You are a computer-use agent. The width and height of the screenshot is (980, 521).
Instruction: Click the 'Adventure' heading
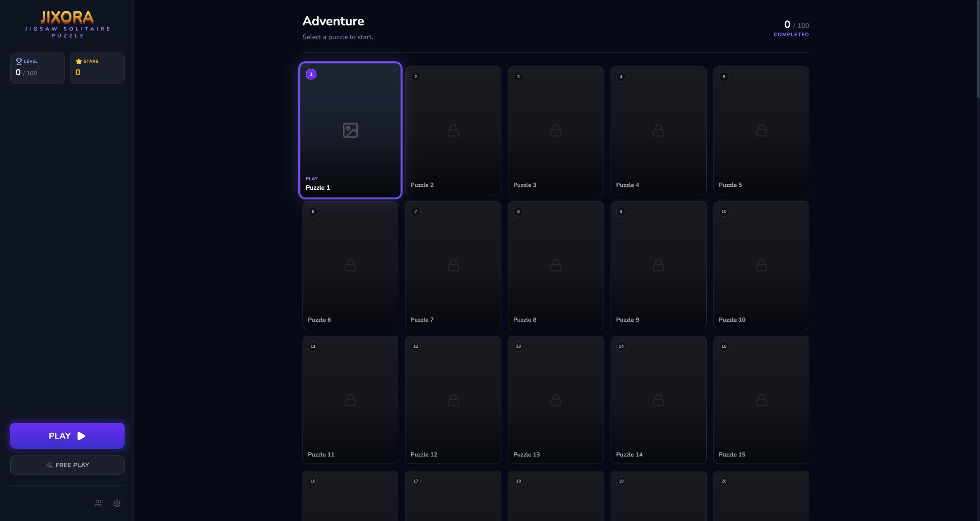[x=333, y=21]
